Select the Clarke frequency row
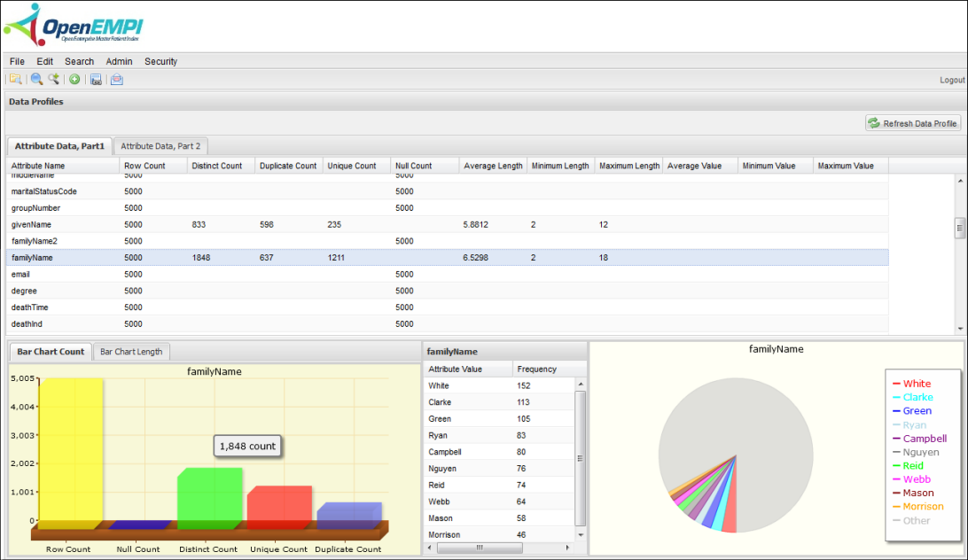 (499, 402)
